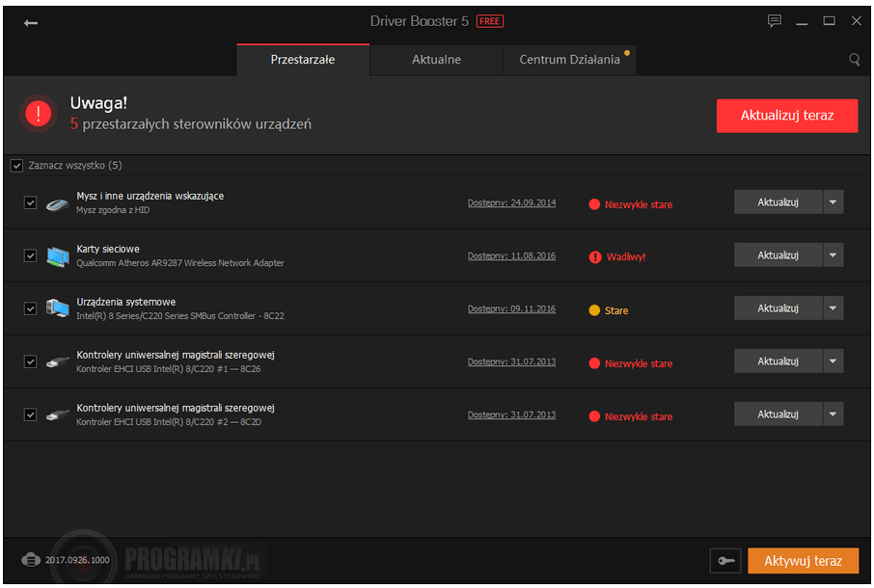Screen dimensions: 874x588
Task: Click the Wadliwy faulty status icon
Action: [x=595, y=256]
